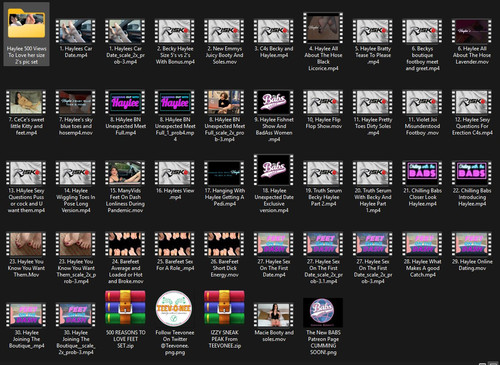
Task: Click the 8. HAylee BN Unexpected Meet Full_1_prob4.mp4 file
Action: [x=175, y=102]
